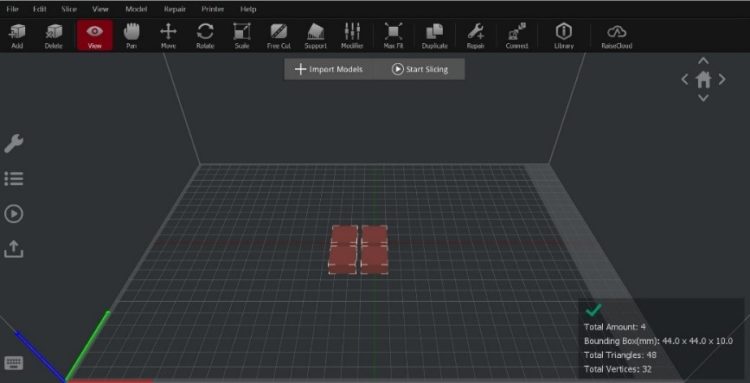Click the Bounding Box dimensions text

[x=658, y=341]
